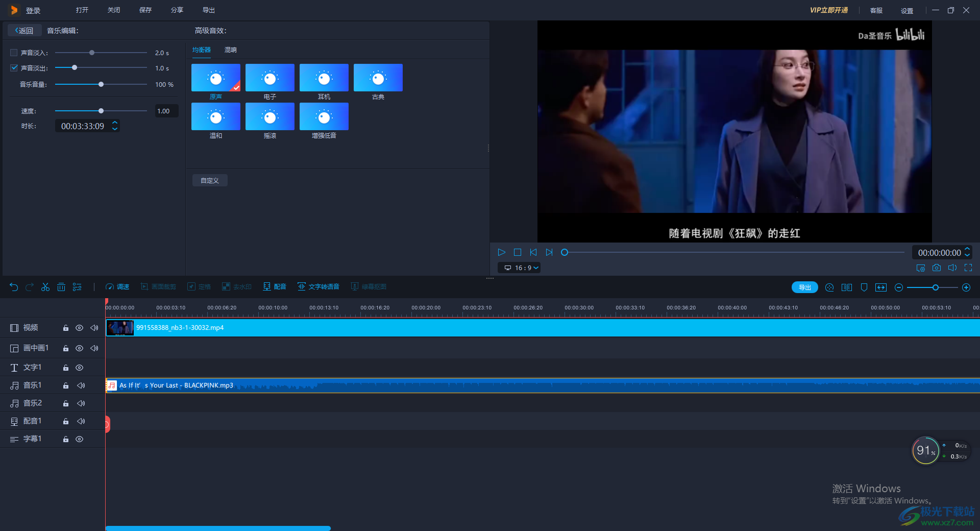Click the 保存 menu item
Screen dimensions: 980x531
coord(145,10)
